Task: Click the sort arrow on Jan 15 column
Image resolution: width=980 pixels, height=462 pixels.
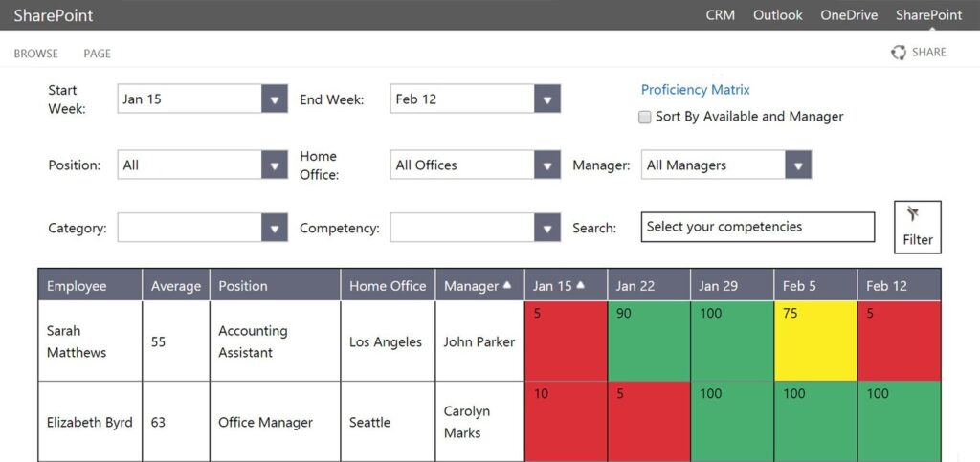Action: pyautogui.click(x=580, y=285)
